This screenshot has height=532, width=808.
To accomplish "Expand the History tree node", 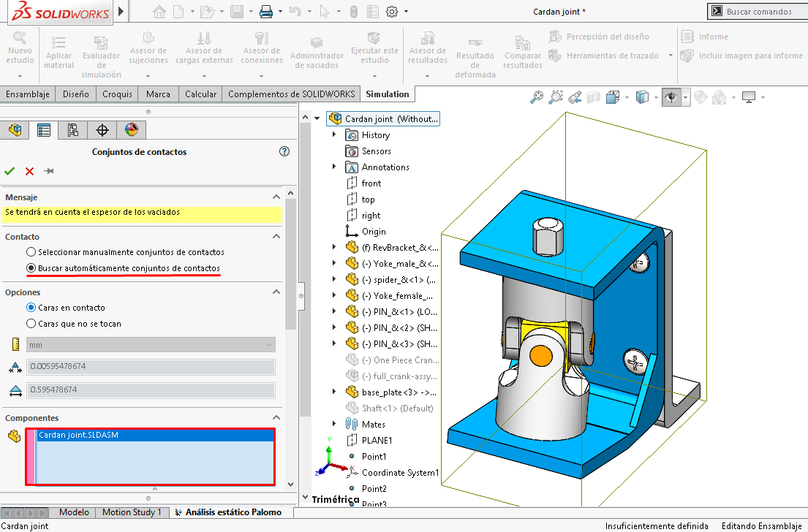I will (x=334, y=135).
